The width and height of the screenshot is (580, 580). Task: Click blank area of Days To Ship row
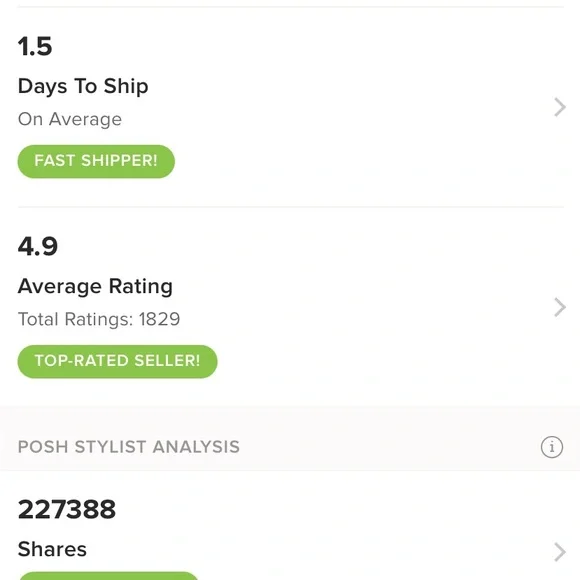351,107
